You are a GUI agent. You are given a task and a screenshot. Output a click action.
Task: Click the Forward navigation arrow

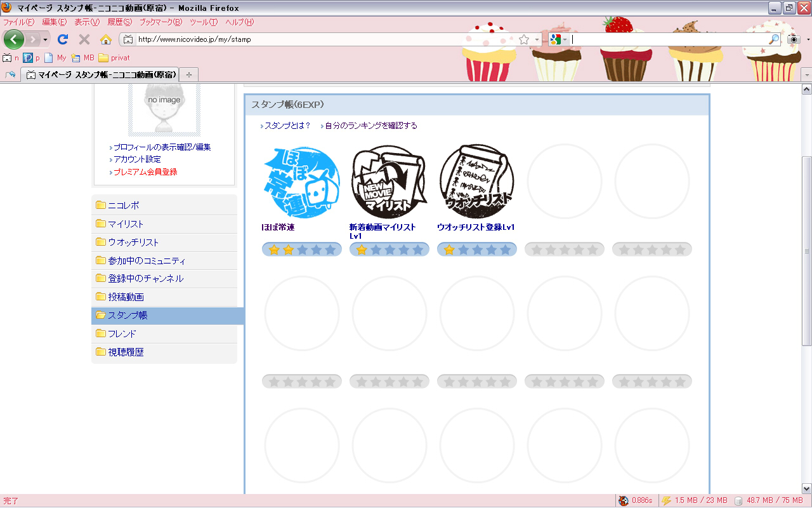32,39
